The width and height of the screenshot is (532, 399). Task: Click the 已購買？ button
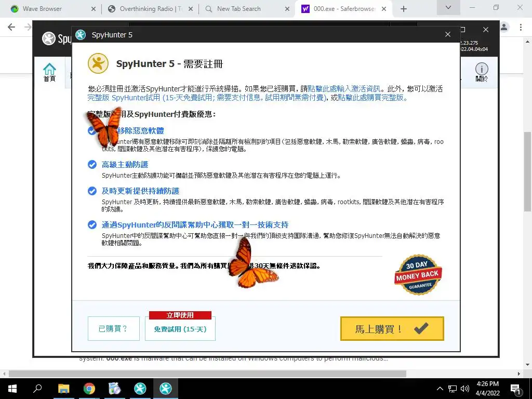[114, 328]
